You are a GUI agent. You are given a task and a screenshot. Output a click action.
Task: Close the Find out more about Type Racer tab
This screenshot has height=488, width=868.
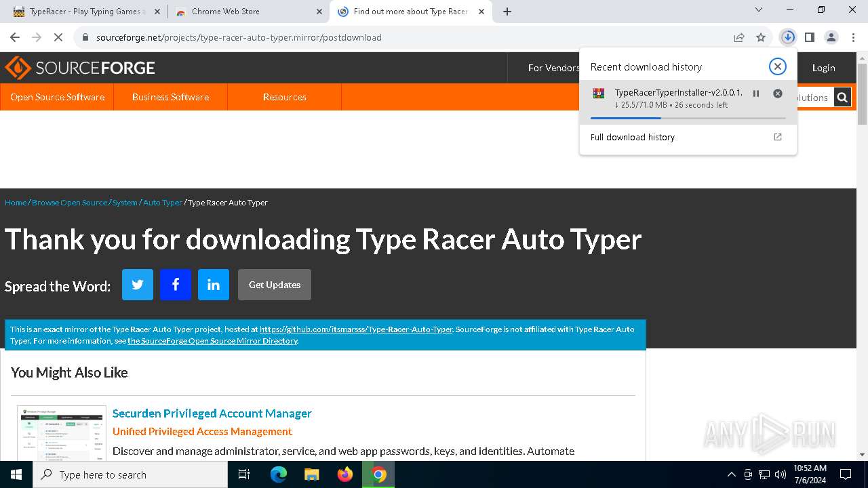tap(482, 12)
